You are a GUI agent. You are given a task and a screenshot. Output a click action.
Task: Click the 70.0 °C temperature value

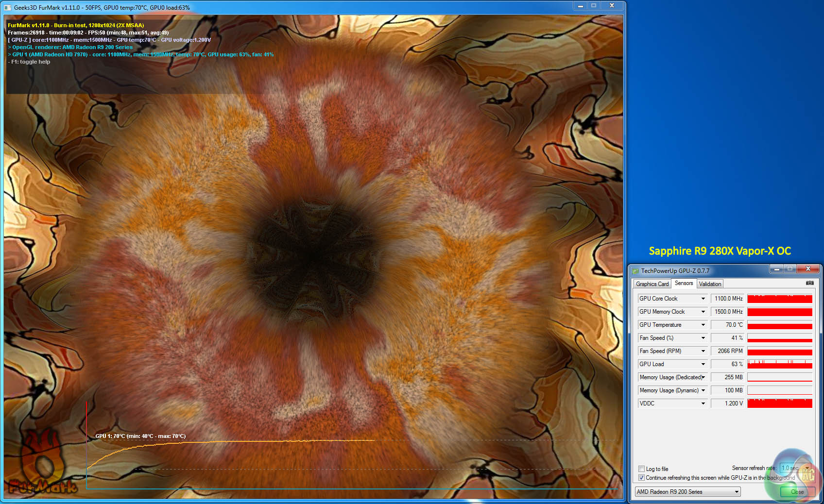click(x=728, y=325)
